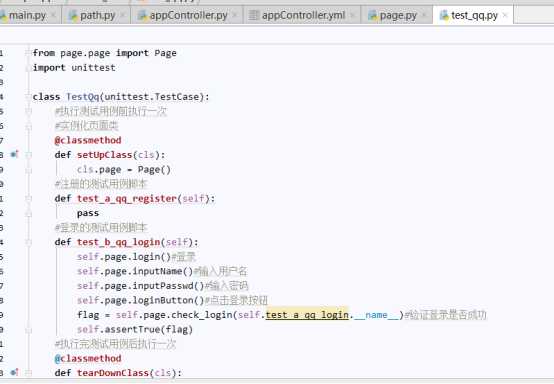
Task: Click fold end marker at self.assertTrue(flag) line
Action: pos(28,330)
